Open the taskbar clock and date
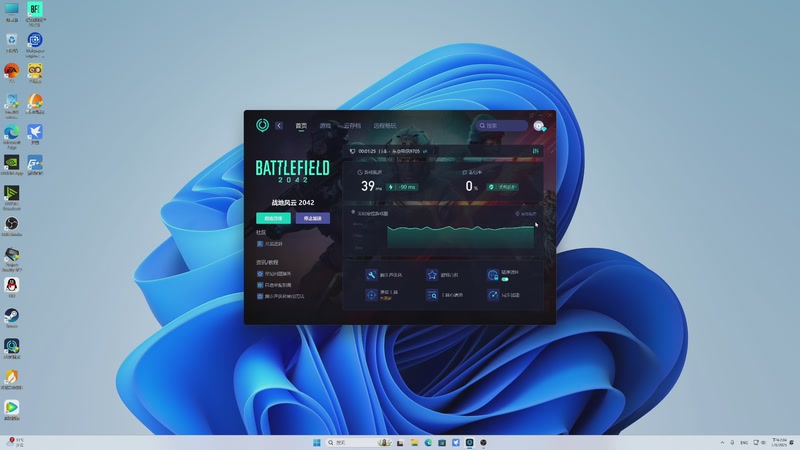The width and height of the screenshot is (800, 450). [779, 442]
